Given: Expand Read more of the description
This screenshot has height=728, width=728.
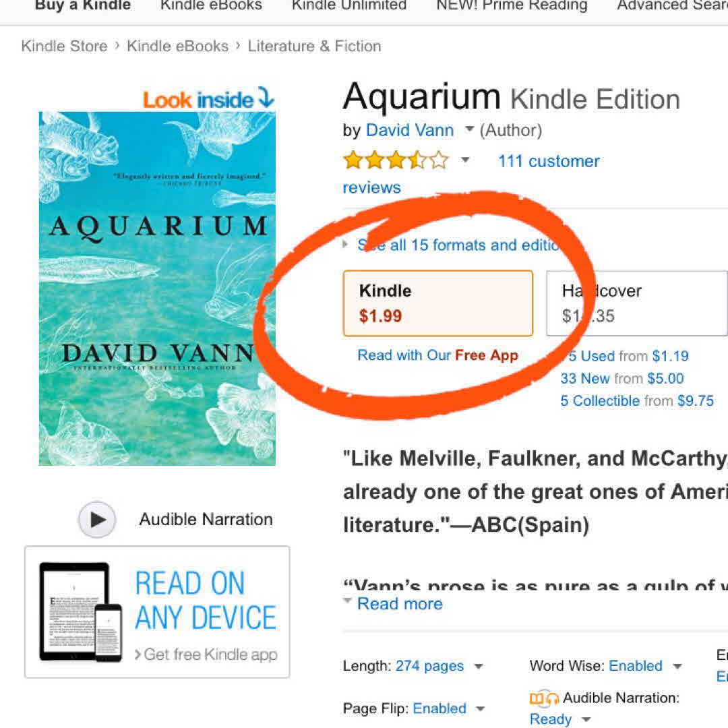Looking at the screenshot, I should tap(399, 603).
